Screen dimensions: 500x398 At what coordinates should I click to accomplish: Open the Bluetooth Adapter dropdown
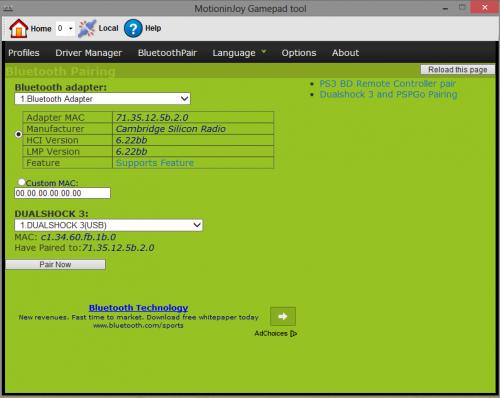point(102,99)
